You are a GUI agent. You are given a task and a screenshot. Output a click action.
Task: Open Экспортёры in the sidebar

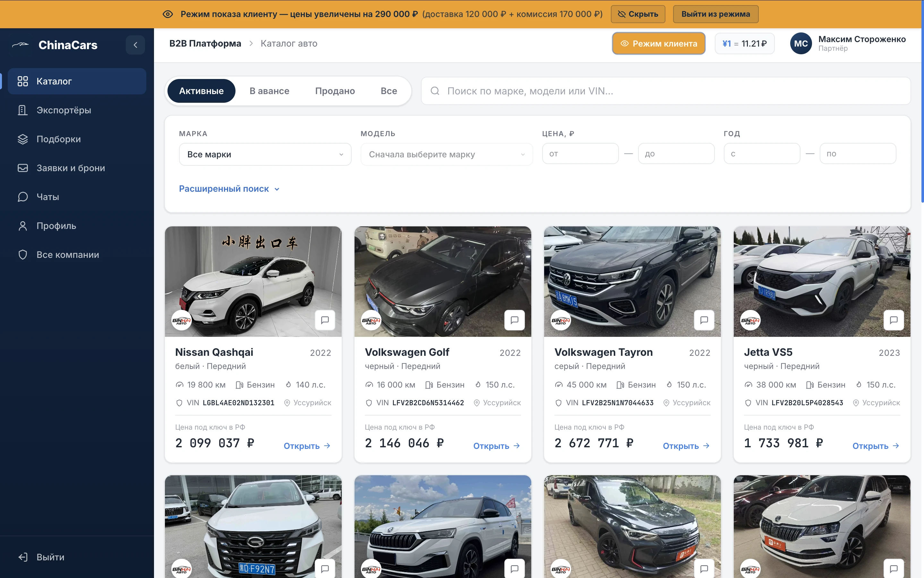77,110
